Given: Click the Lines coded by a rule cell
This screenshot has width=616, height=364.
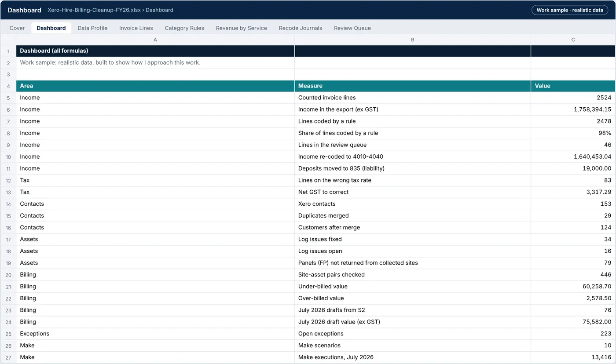Looking at the screenshot, I should coord(413,121).
